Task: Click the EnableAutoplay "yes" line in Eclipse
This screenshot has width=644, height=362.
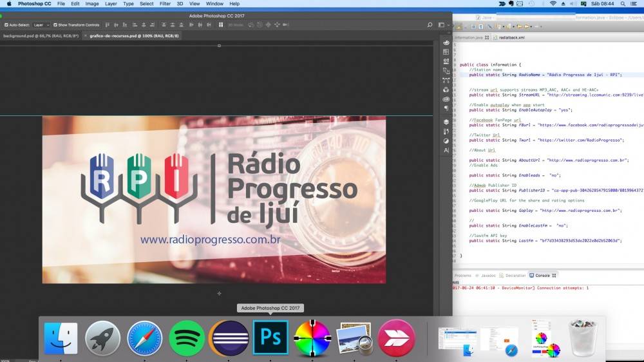Action: tap(520, 110)
